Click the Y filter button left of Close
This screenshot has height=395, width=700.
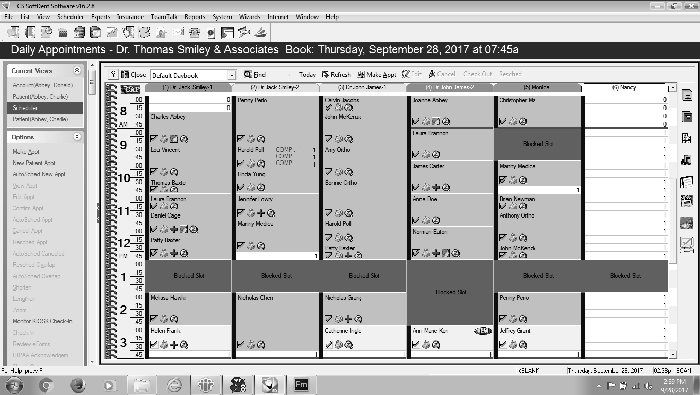click(113, 75)
